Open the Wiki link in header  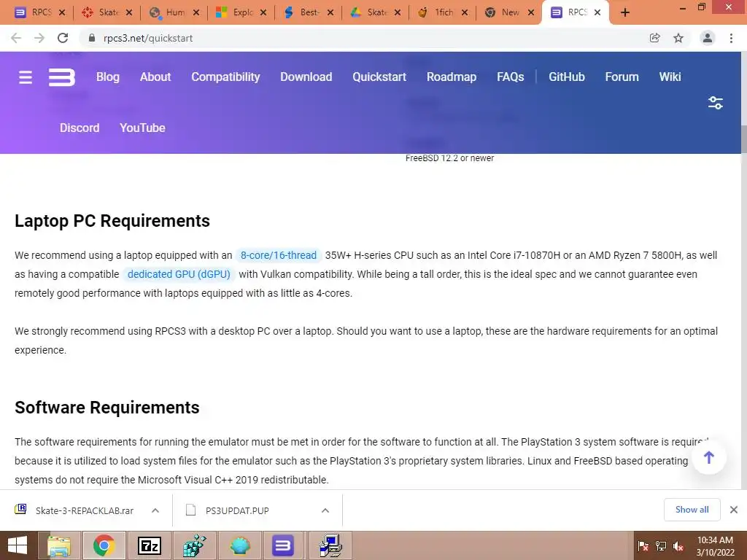point(670,77)
